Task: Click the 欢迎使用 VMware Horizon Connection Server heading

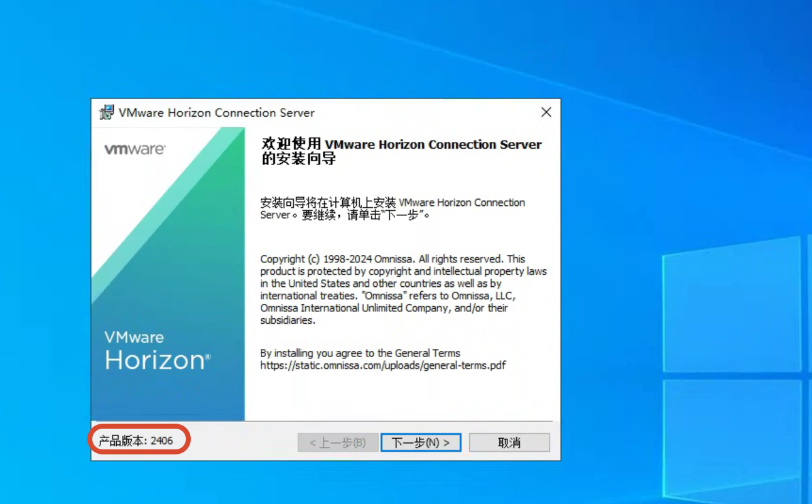Action: pos(401,151)
